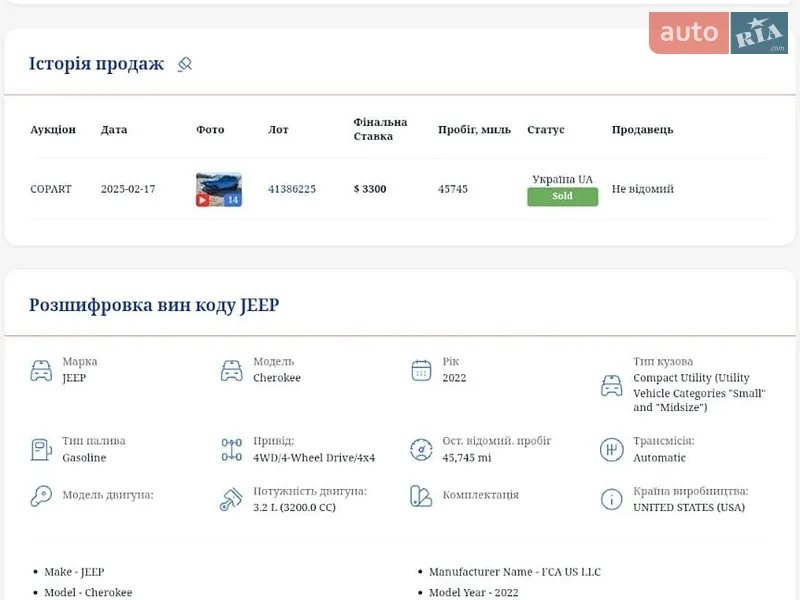Select the mileage value 45745
This screenshot has height=600, width=800.
pyautogui.click(x=453, y=189)
